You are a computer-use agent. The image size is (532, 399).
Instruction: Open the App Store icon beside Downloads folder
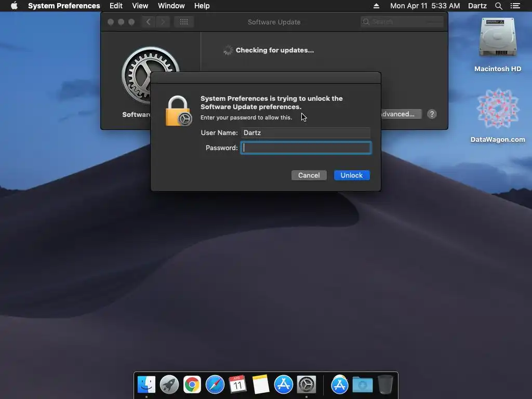coord(340,385)
